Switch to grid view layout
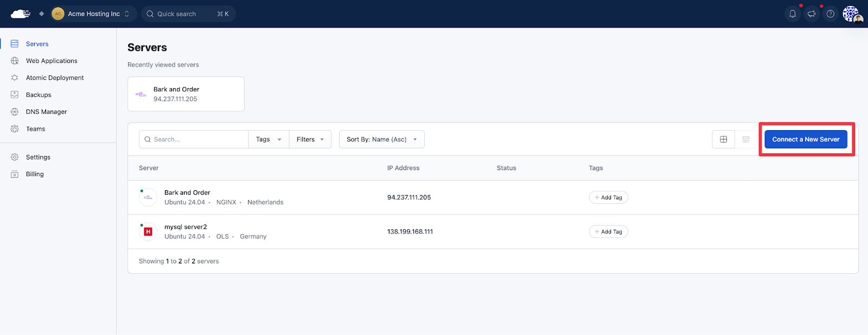The width and height of the screenshot is (868, 335). (x=724, y=139)
